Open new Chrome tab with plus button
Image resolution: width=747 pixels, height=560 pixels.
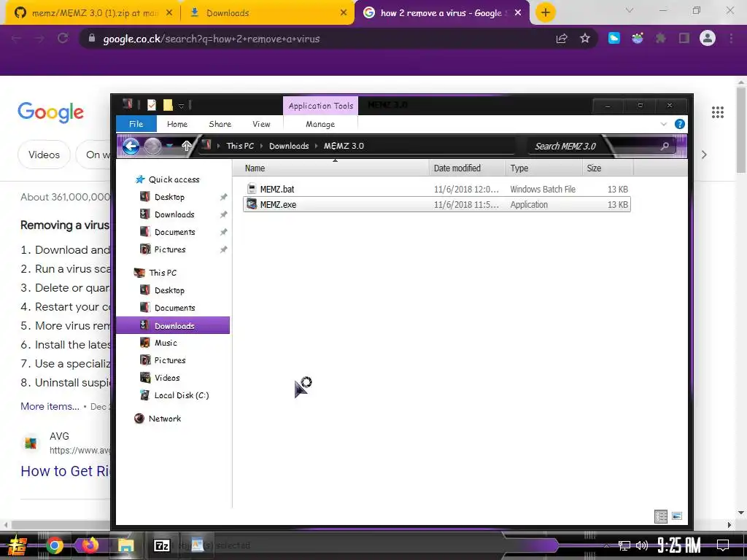[x=546, y=12]
